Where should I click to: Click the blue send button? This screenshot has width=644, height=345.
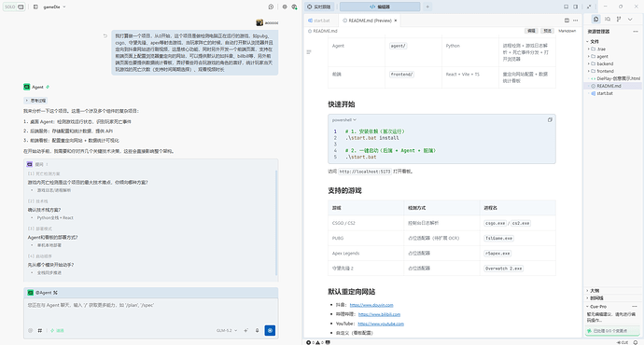pyautogui.click(x=270, y=330)
